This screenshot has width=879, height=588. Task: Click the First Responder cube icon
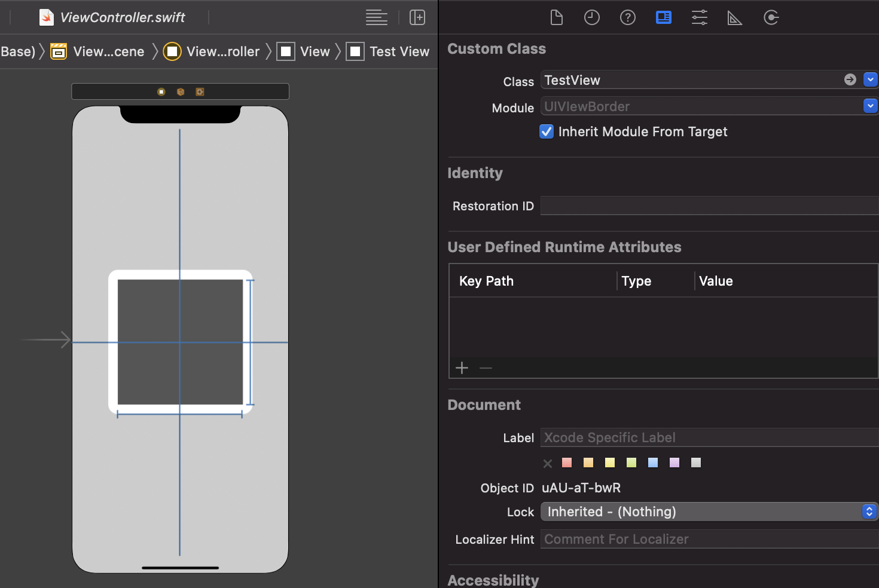[181, 92]
